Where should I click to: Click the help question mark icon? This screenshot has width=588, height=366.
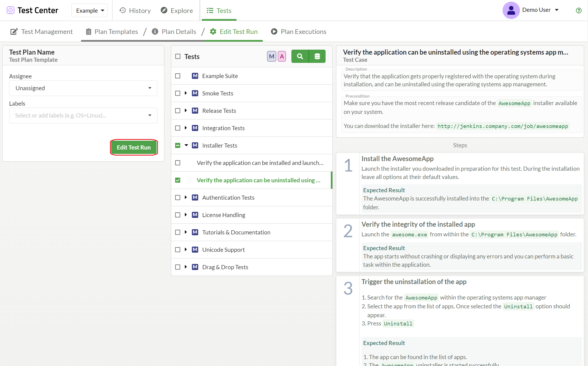(x=579, y=10)
